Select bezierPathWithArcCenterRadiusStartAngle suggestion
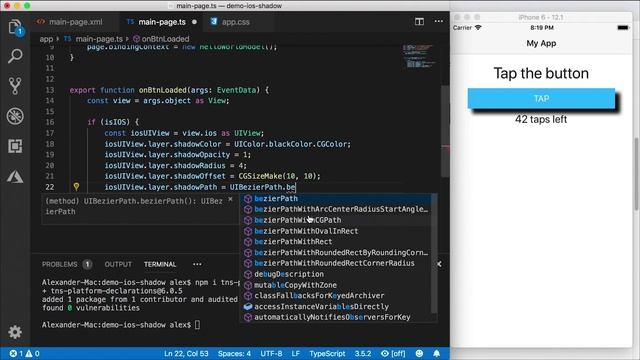Screen dimensions: 640x360 (x=336, y=209)
